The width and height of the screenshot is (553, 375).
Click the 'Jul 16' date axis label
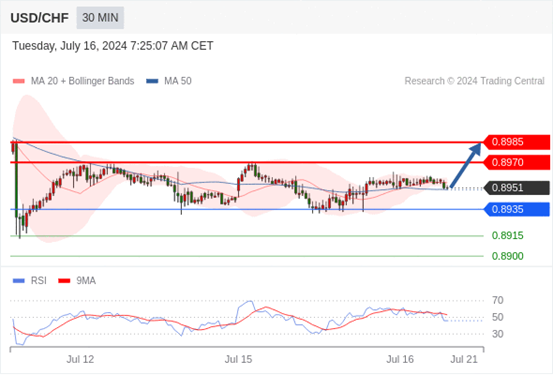coord(400,359)
